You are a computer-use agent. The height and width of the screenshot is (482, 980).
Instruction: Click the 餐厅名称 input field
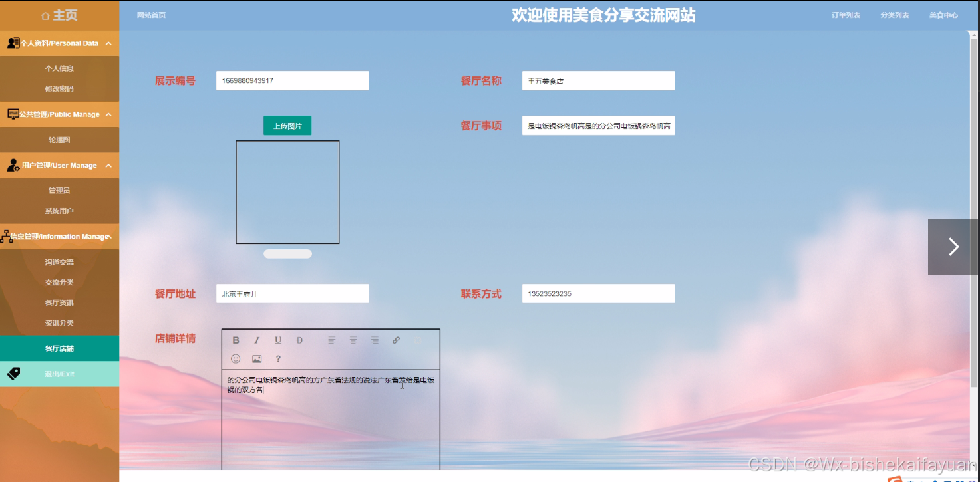(x=599, y=81)
